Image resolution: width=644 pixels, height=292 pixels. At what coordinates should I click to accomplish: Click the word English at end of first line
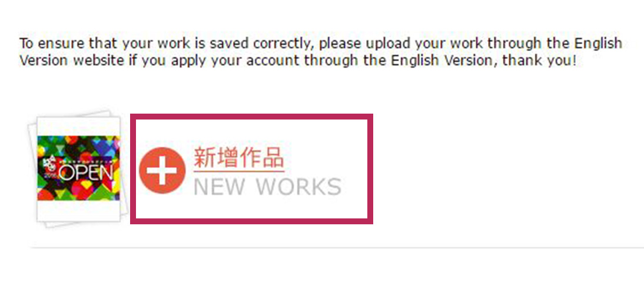click(x=599, y=43)
